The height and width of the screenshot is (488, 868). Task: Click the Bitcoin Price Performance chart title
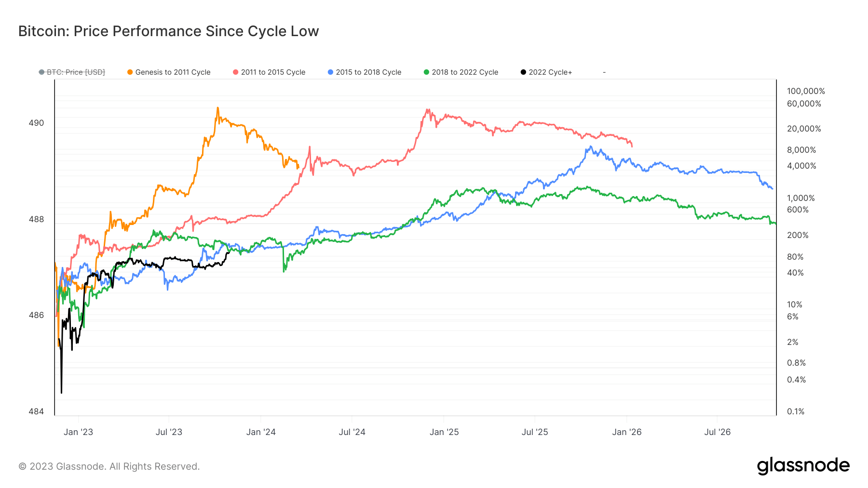click(x=168, y=31)
